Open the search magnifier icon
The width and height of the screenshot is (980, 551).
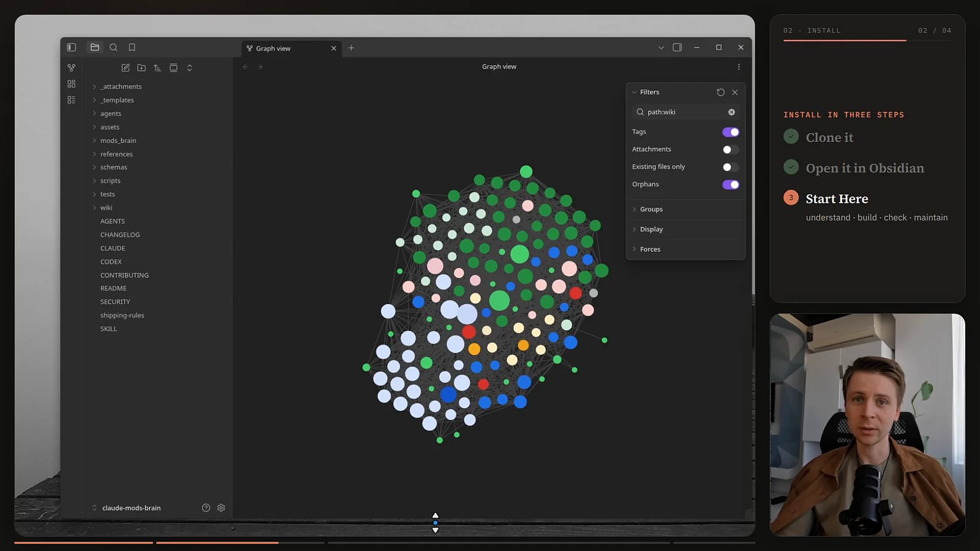113,47
